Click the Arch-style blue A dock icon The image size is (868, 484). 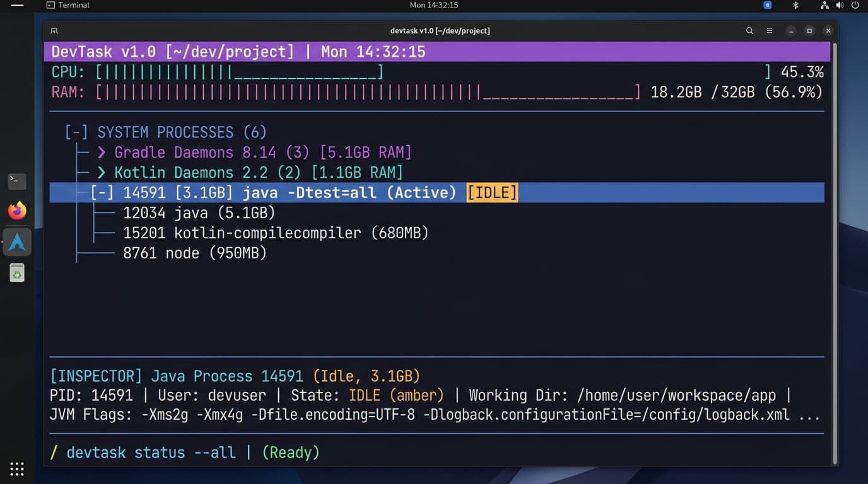(17, 242)
